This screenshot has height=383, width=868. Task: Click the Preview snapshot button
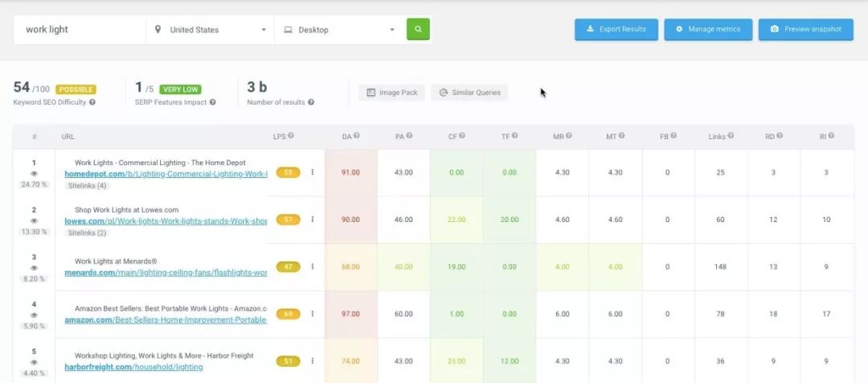click(x=806, y=30)
